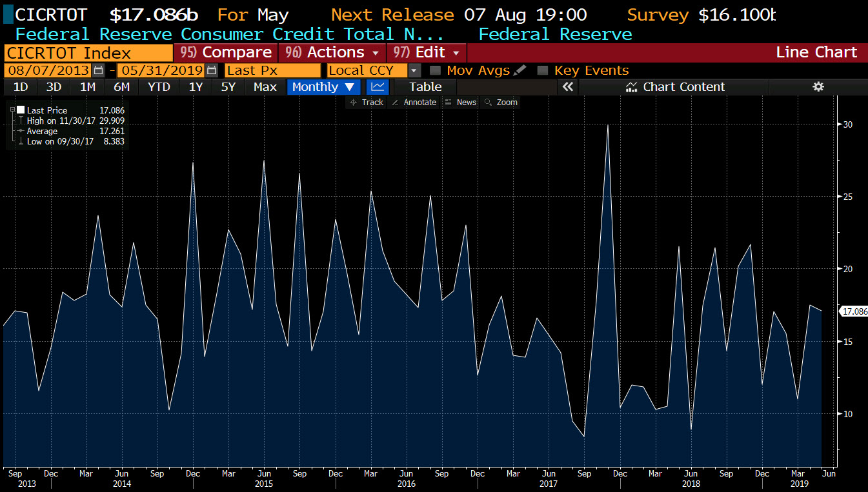
Task: Select the YTD range tab
Action: [159, 86]
